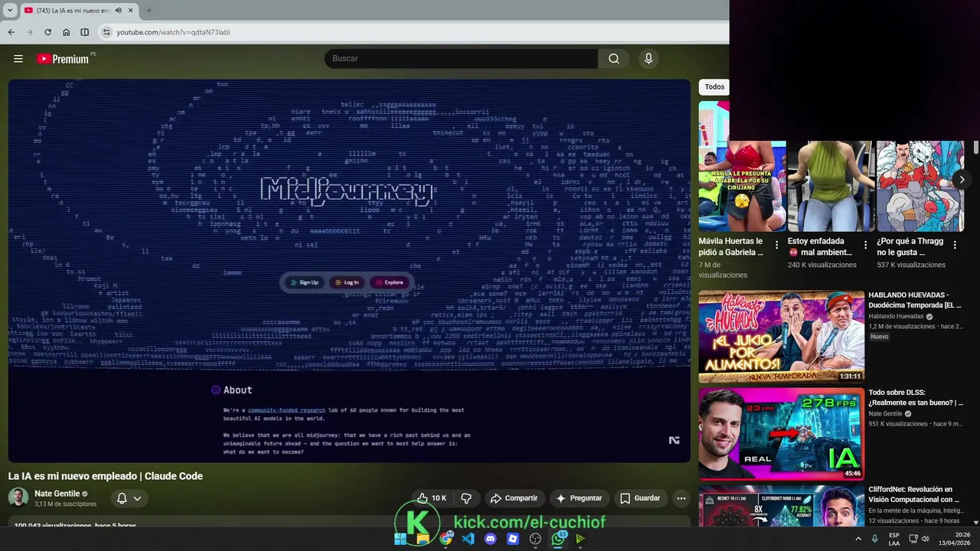Click Log In in the video
980x551 pixels.
pos(347,282)
